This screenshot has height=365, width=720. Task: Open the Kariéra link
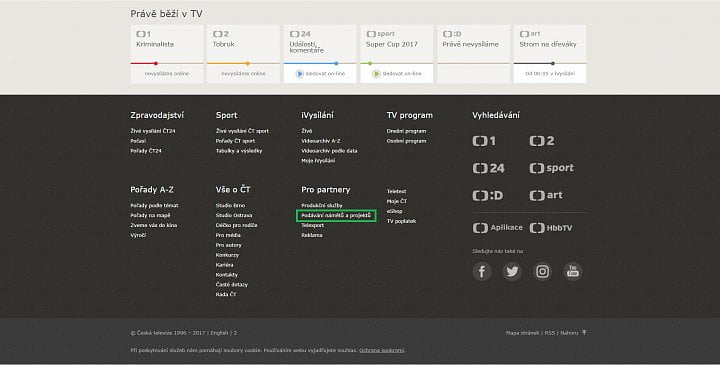click(x=225, y=265)
